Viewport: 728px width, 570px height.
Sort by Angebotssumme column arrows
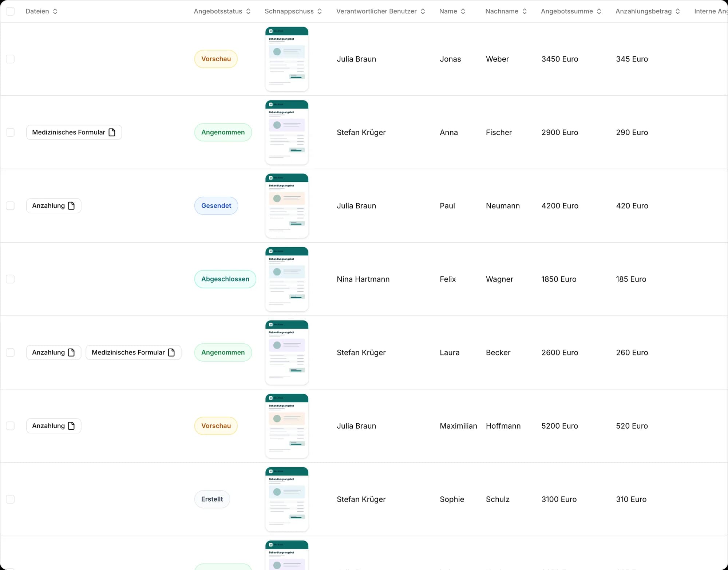coord(599,11)
